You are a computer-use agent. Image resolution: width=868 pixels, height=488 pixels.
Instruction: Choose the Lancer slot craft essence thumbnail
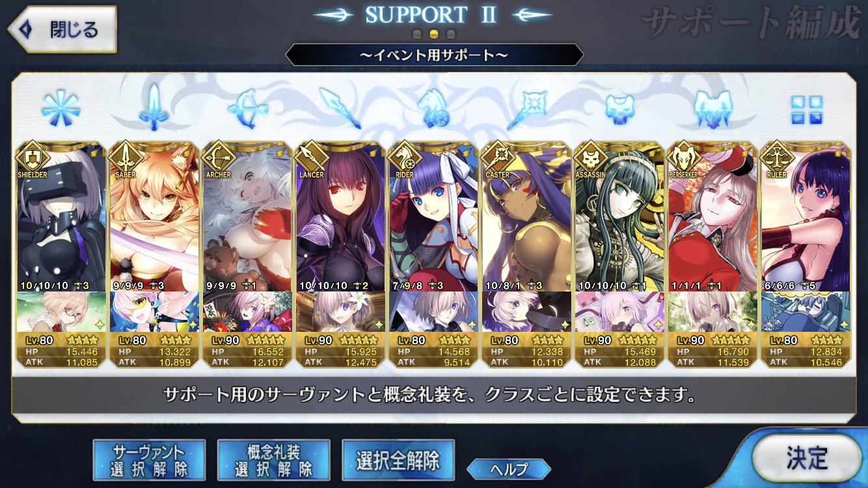tap(340, 312)
